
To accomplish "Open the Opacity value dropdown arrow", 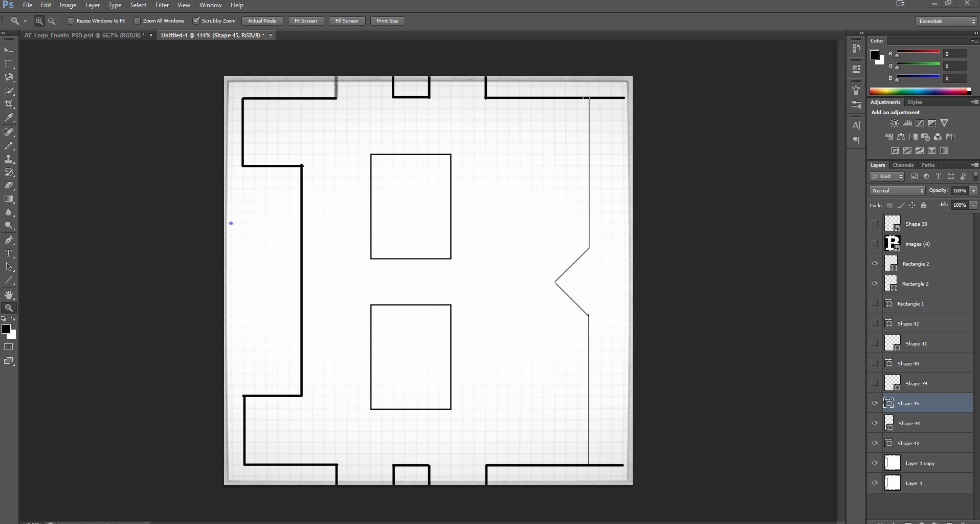I will pyautogui.click(x=973, y=191).
